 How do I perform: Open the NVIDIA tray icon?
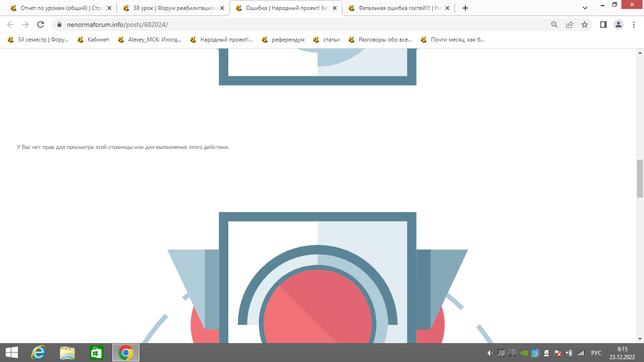(524, 353)
